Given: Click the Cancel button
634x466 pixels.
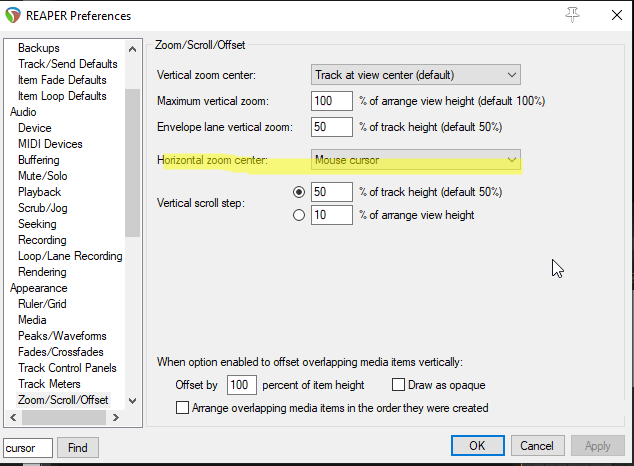Looking at the screenshot, I should (537, 446).
